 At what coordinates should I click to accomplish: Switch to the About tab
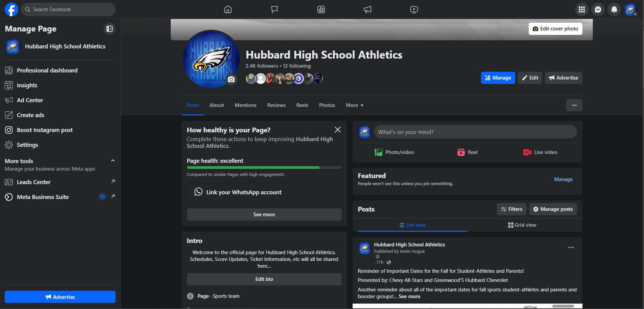point(217,105)
